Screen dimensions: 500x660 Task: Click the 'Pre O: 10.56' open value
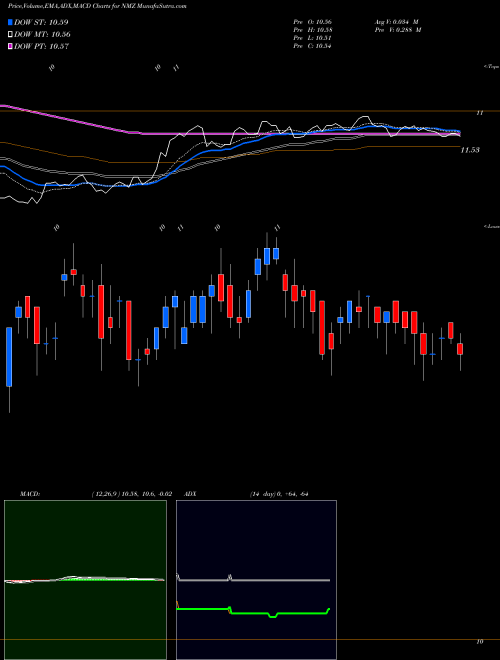(313, 22)
